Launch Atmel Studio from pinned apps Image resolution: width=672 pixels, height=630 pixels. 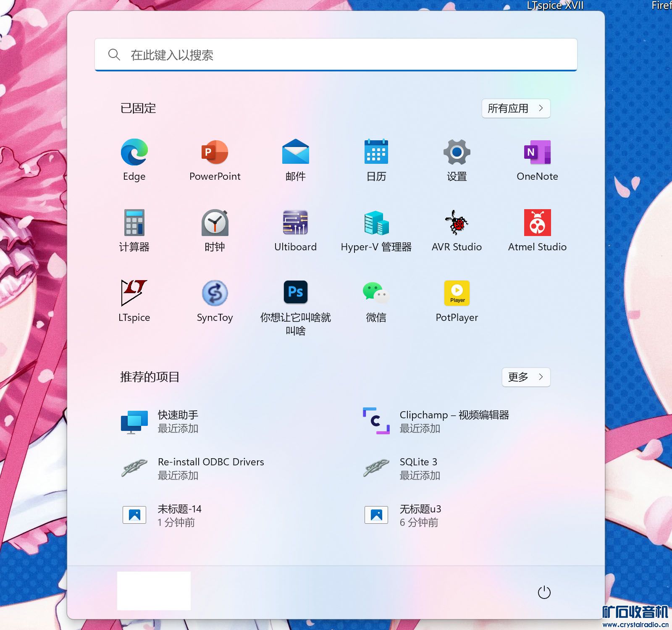[x=538, y=231]
